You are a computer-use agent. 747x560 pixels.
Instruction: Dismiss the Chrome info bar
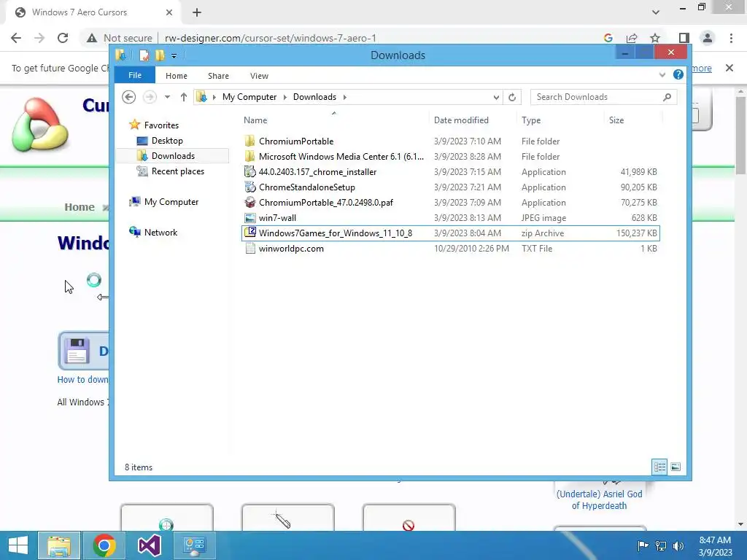729,68
